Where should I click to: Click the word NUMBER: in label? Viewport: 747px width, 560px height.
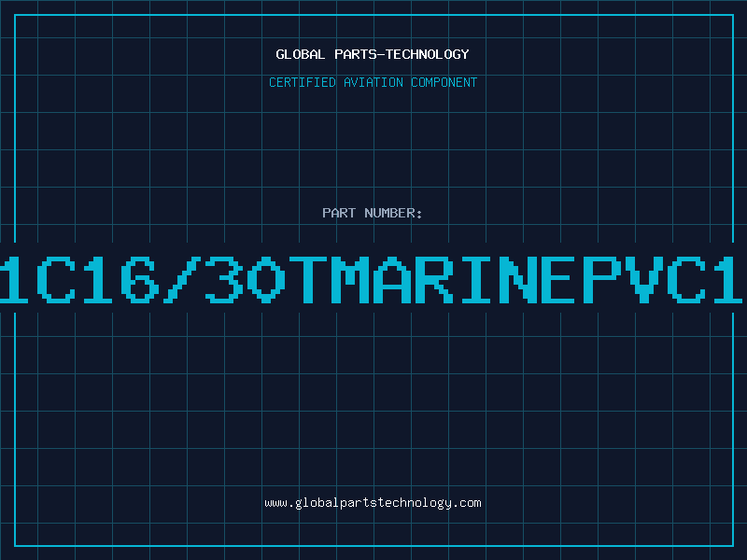pyautogui.click(x=393, y=213)
